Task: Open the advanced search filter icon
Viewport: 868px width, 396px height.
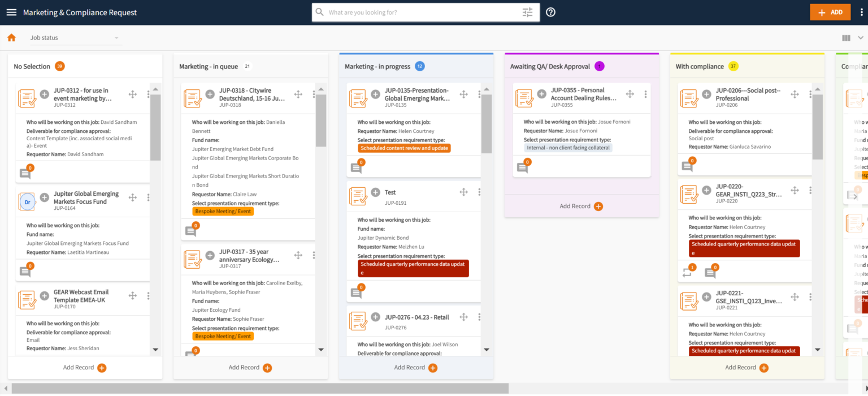Action: (527, 12)
